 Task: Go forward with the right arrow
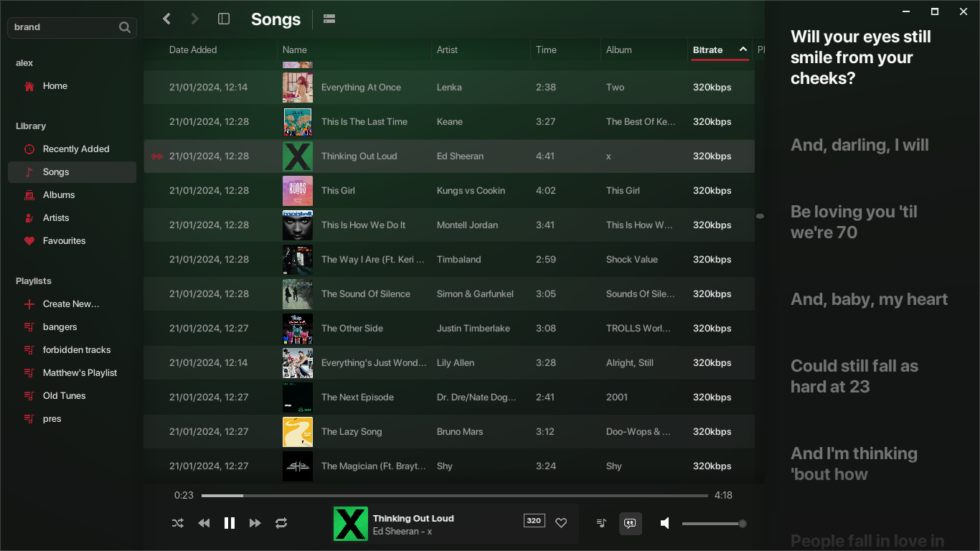click(x=194, y=19)
